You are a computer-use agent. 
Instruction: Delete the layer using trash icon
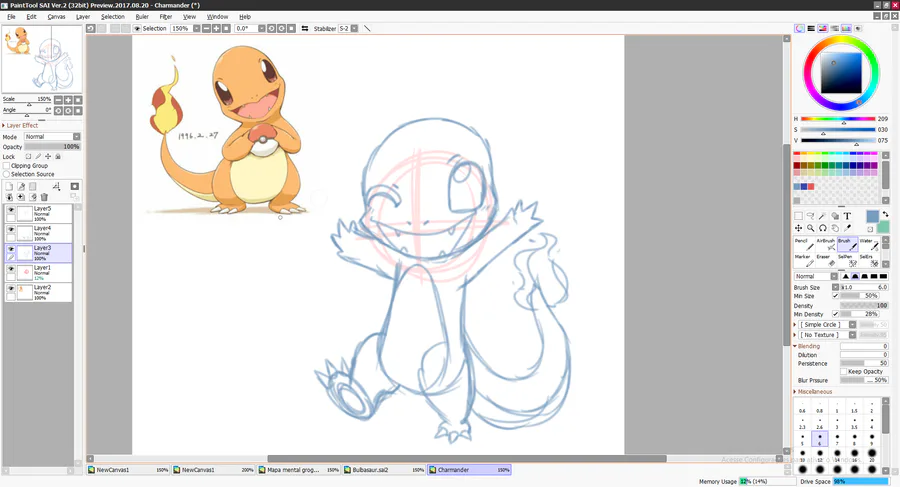44,197
